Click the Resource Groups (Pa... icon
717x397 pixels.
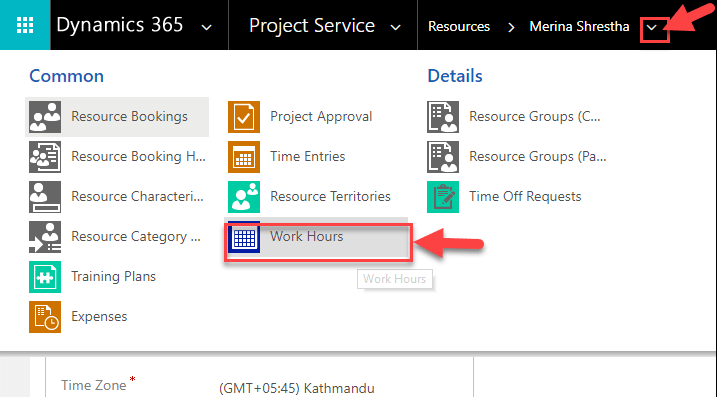pyautogui.click(x=443, y=157)
